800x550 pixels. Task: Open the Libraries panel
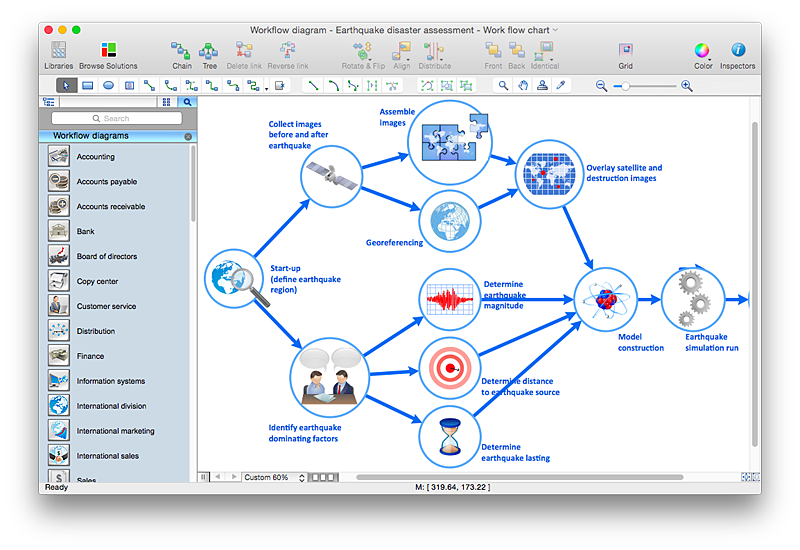click(58, 56)
